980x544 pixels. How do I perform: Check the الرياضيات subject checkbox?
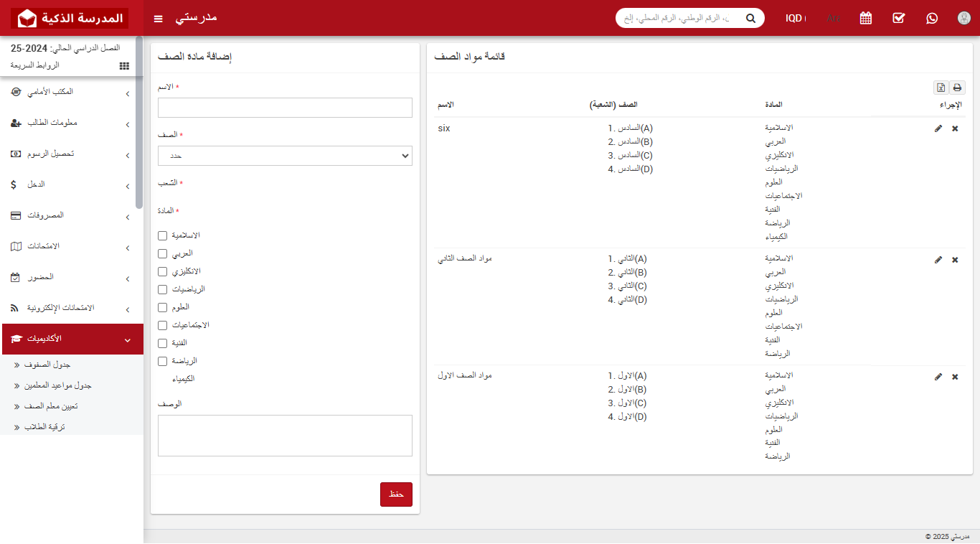[161, 289]
